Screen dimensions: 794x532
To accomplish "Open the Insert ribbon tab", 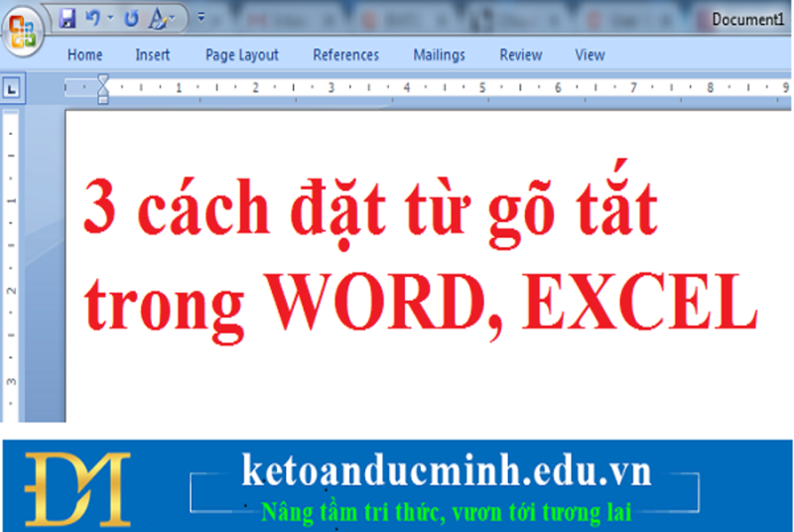I will [x=153, y=55].
